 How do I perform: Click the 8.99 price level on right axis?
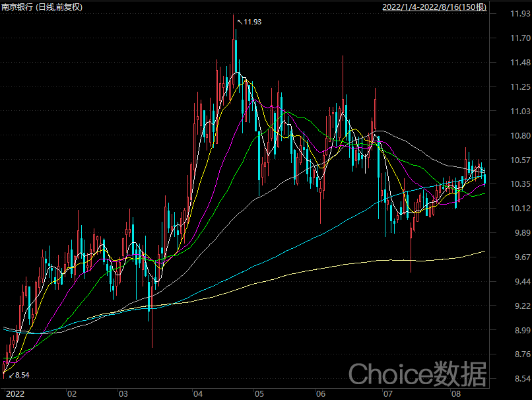click(511, 330)
